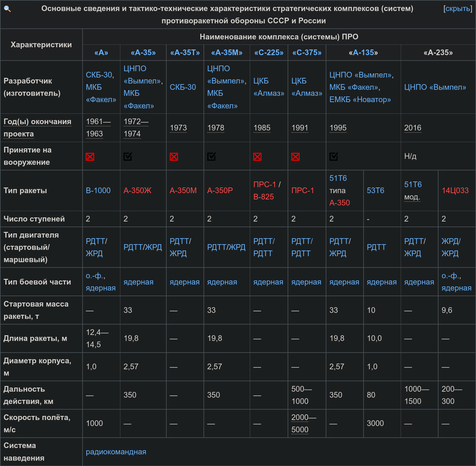476x466 pixels.
Task: Click the 3000 flight speed value
Action: 376,423
